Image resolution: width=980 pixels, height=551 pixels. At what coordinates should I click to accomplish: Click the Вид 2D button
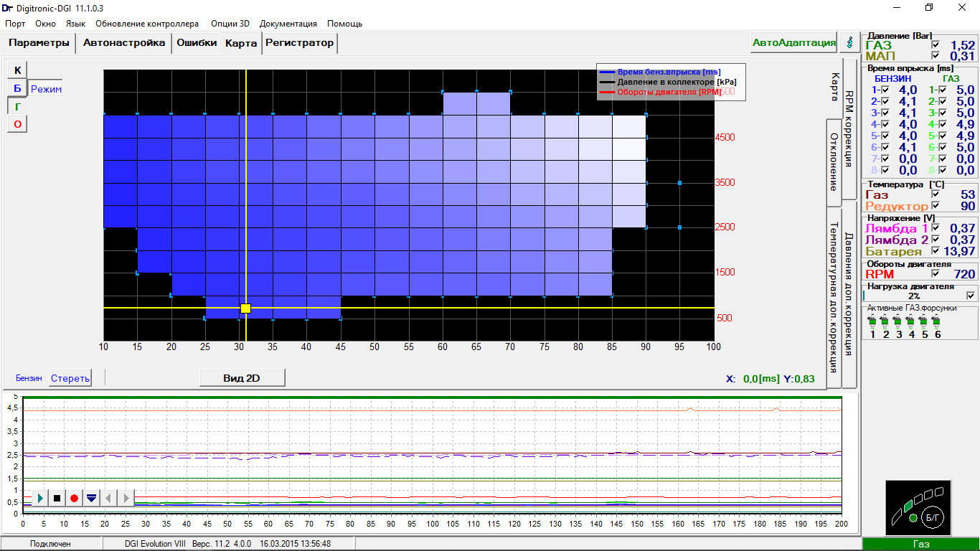242,378
